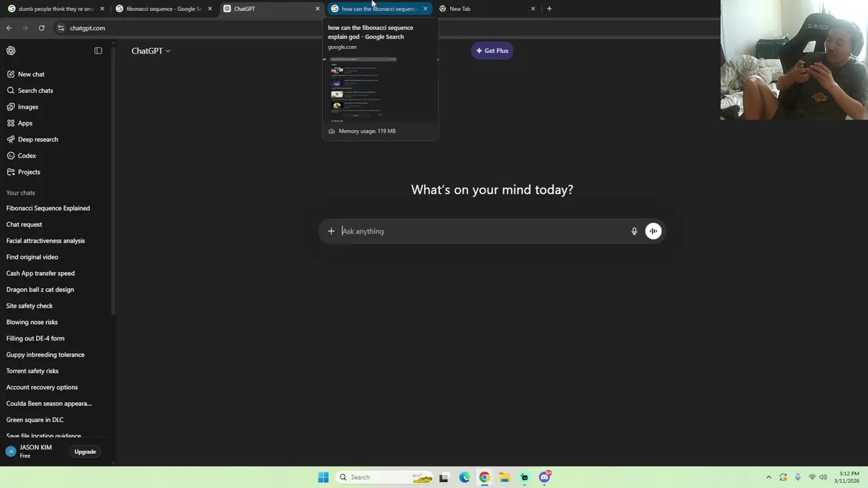
Task: Open Task View in the taskbar
Action: pos(443,477)
